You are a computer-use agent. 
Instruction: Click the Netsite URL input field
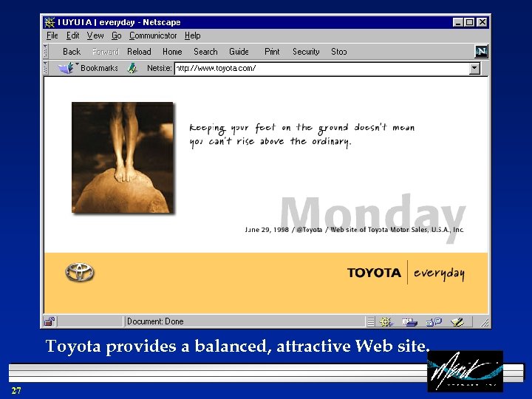[x=322, y=69]
